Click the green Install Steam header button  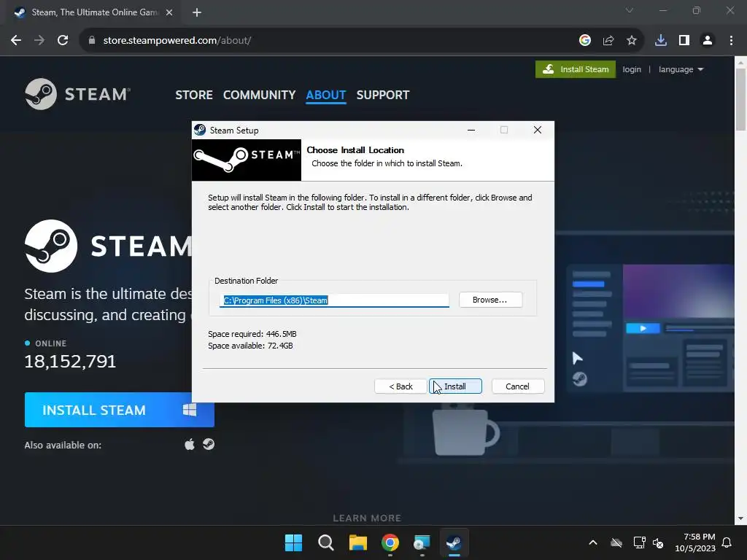[x=576, y=69]
